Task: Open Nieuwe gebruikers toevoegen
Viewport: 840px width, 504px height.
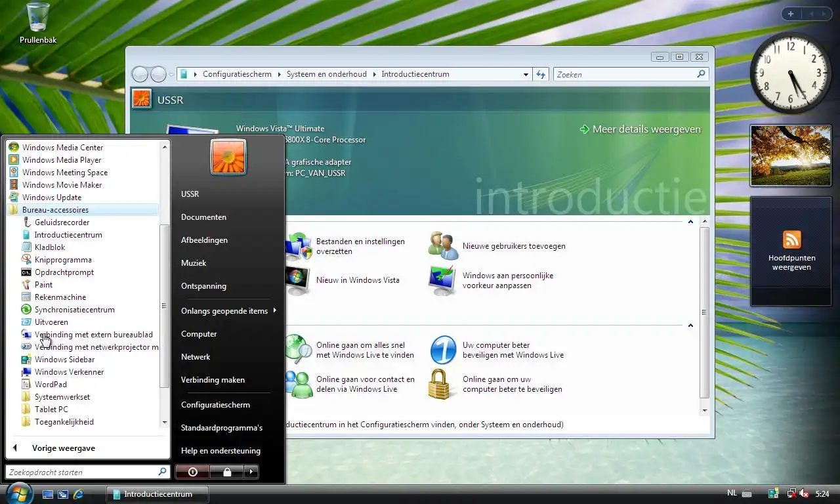Action: [x=497, y=246]
